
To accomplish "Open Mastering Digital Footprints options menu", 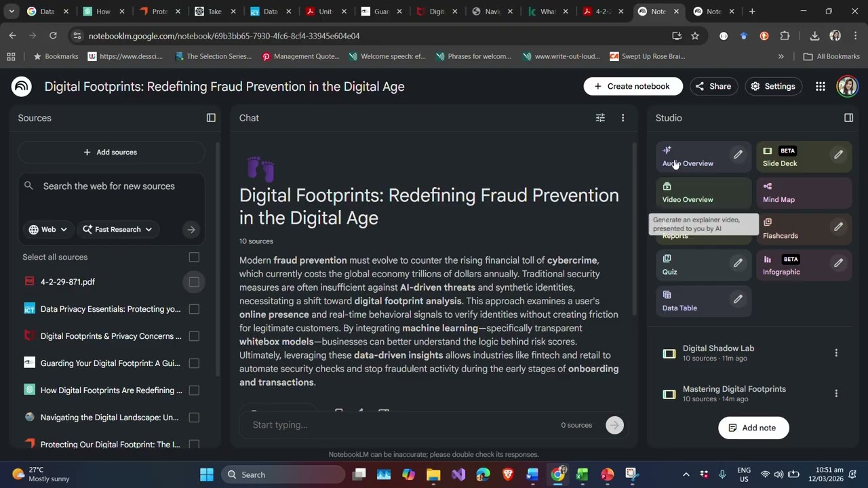I will (x=836, y=394).
